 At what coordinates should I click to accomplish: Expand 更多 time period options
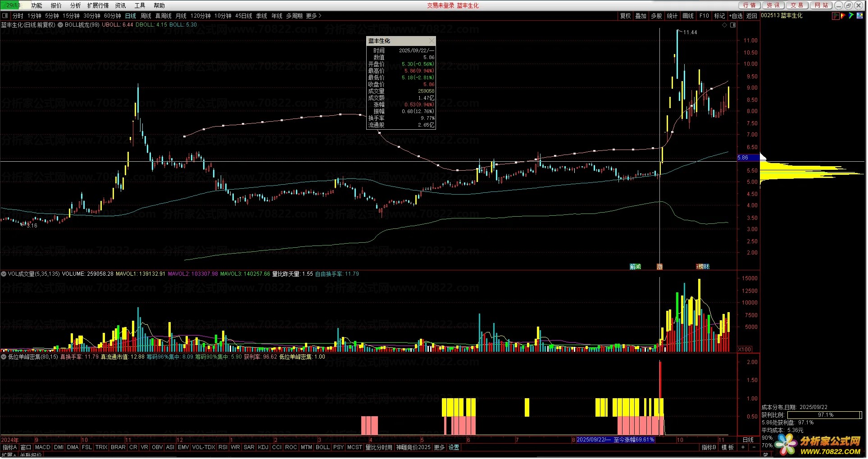click(x=314, y=16)
